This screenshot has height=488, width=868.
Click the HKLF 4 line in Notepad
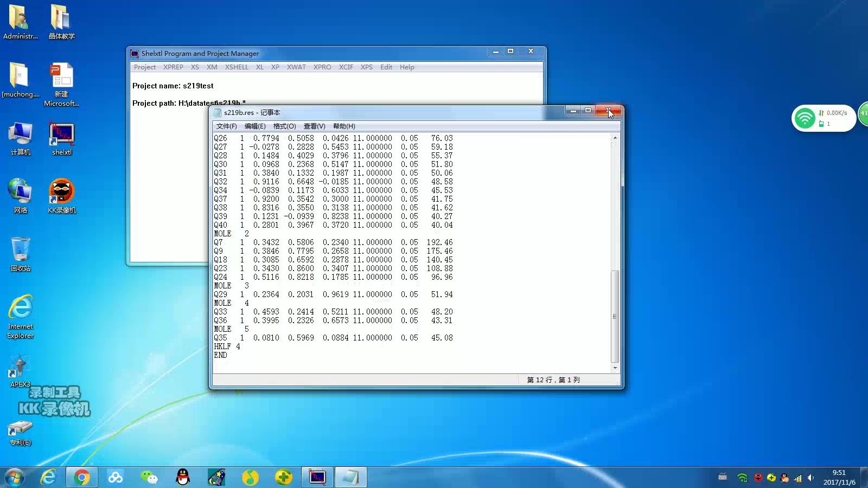pos(227,346)
